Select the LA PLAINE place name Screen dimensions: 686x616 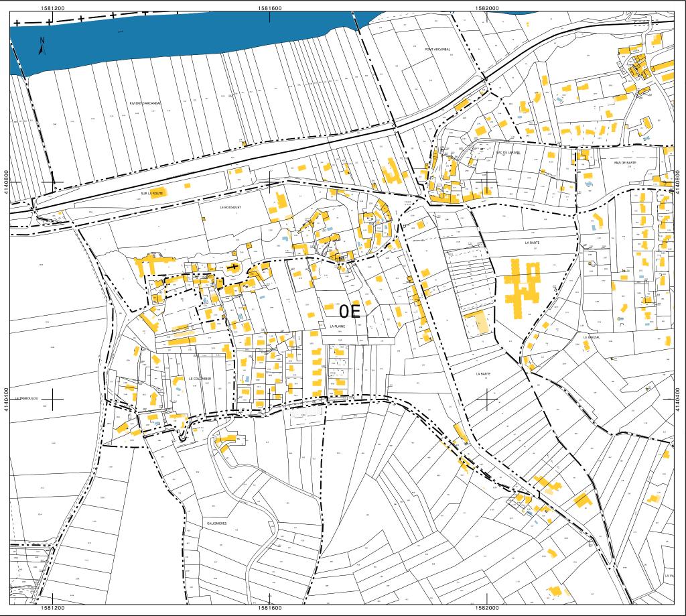click(x=338, y=326)
